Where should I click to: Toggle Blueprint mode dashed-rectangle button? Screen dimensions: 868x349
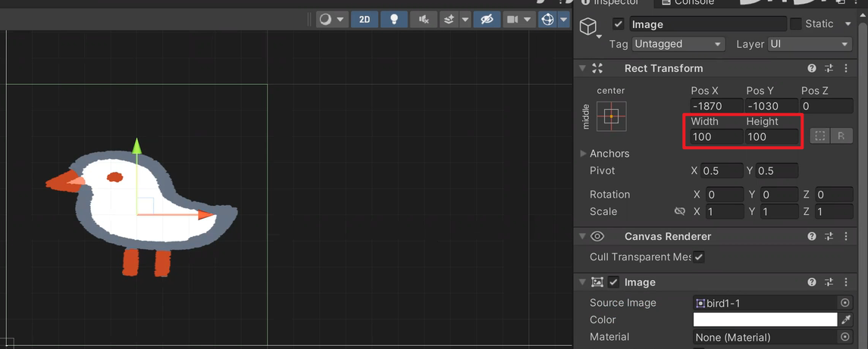(819, 136)
